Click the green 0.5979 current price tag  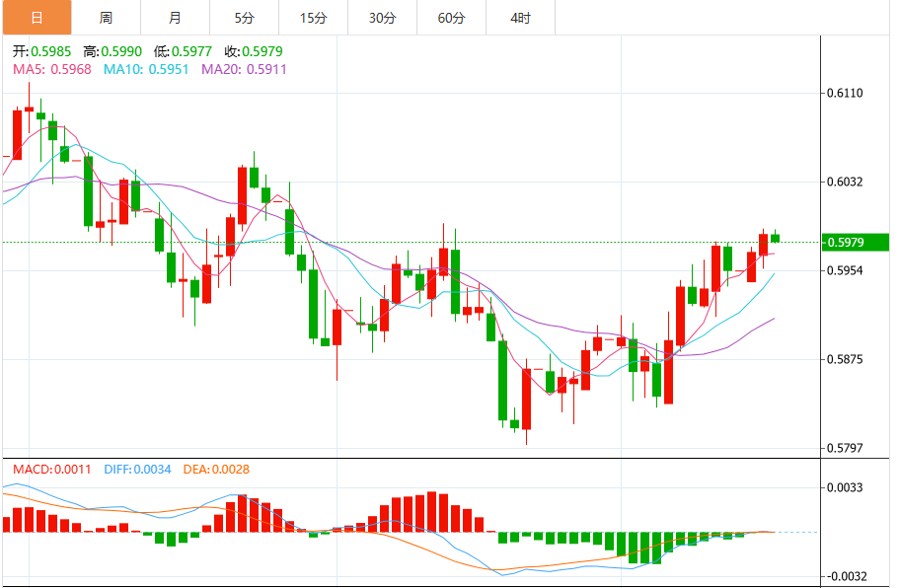(x=857, y=243)
